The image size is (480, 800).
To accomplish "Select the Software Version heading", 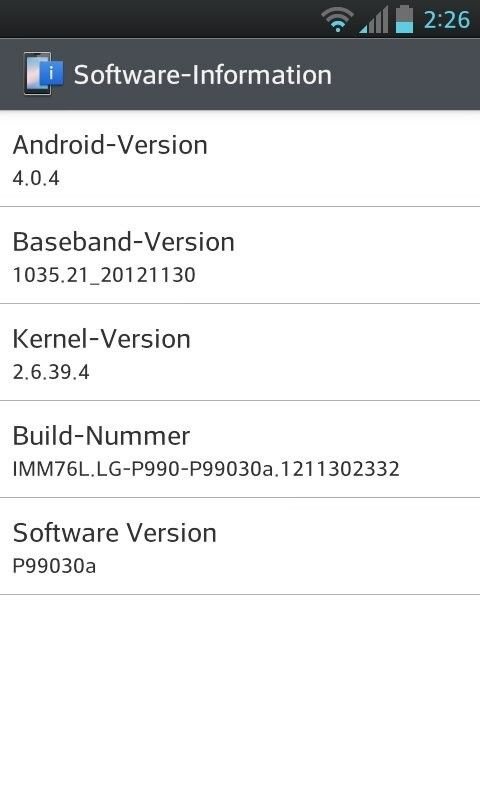I will point(115,533).
